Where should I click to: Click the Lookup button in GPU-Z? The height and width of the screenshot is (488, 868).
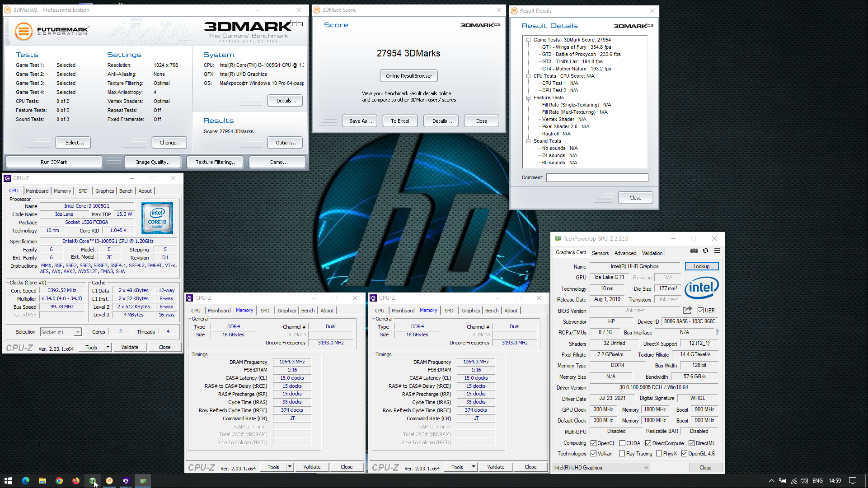[701, 266]
